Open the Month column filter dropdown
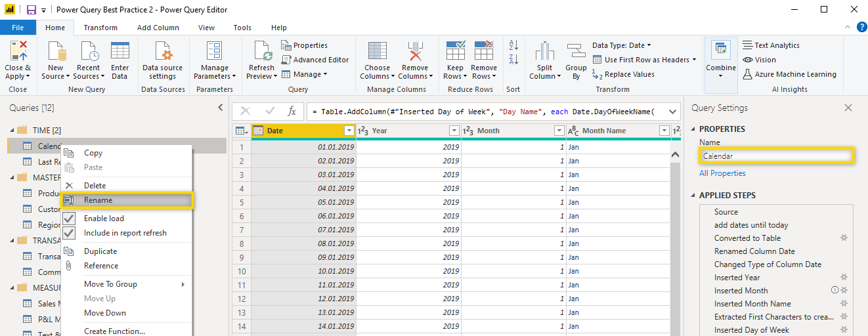The height and width of the screenshot is (336, 868). [x=559, y=131]
